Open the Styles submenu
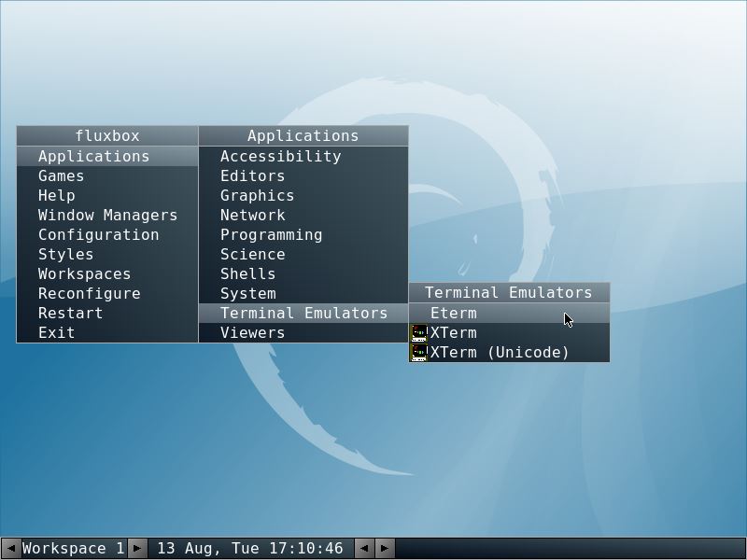This screenshot has height=560, width=747. [107, 254]
